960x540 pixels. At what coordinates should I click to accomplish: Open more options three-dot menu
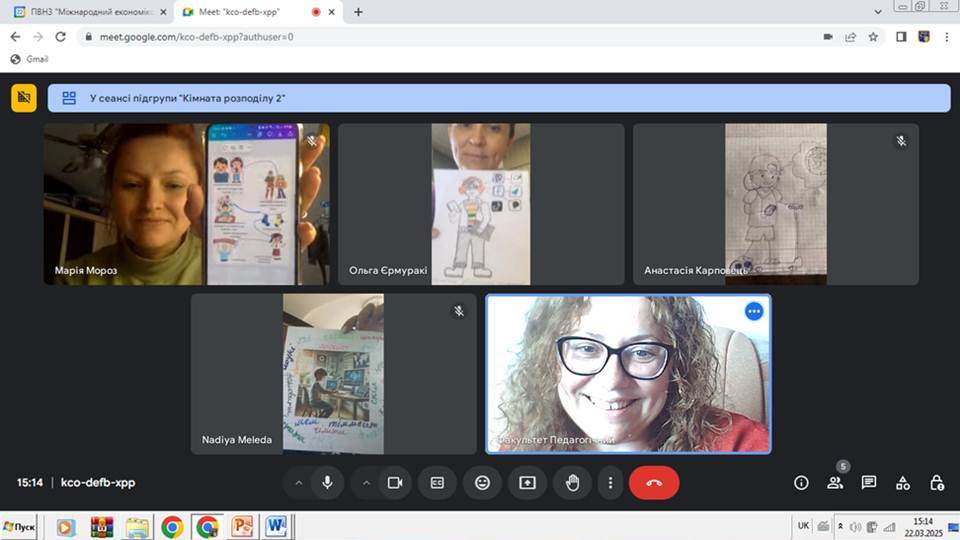[x=610, y=482]
